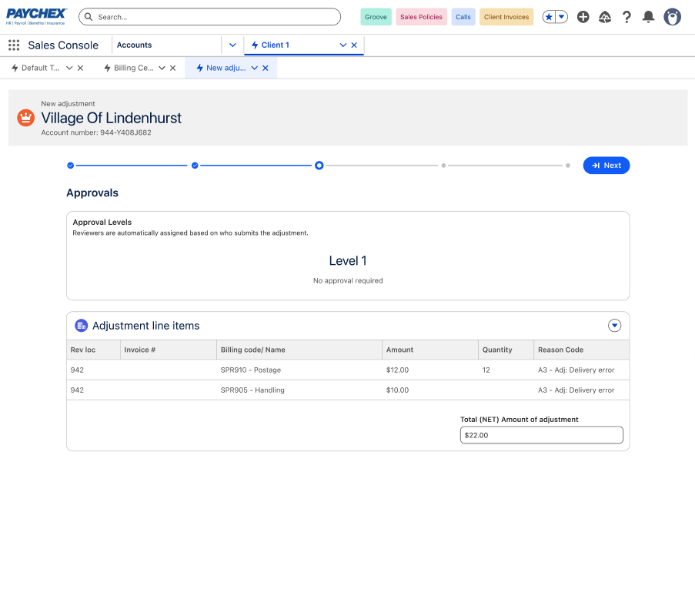Screen dimensions: 695x616
Task: Close the Default T... subtab
Action: (x=80, y=68)
